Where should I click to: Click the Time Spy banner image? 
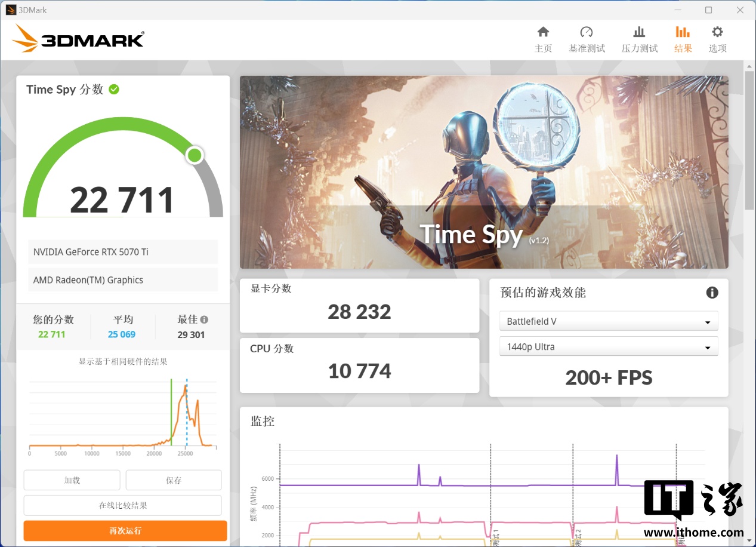coord(483,172)
